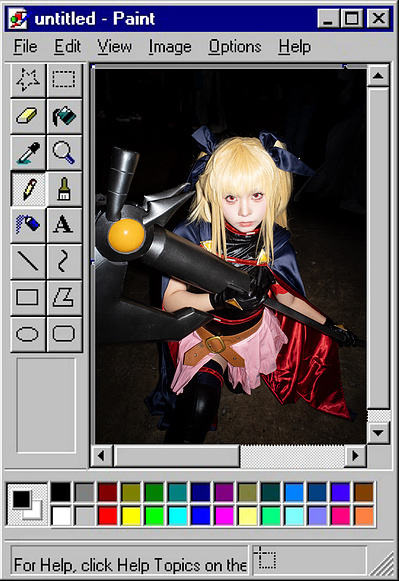
Task: Pick the bright red color swatch
Action: [x=108, y=515]
